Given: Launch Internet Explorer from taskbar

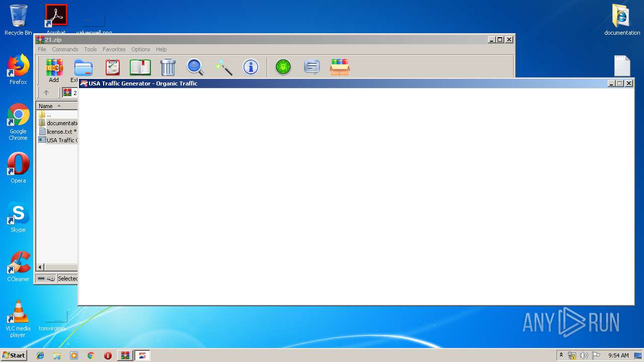Looking at the screenshot, I should [40, 355].
